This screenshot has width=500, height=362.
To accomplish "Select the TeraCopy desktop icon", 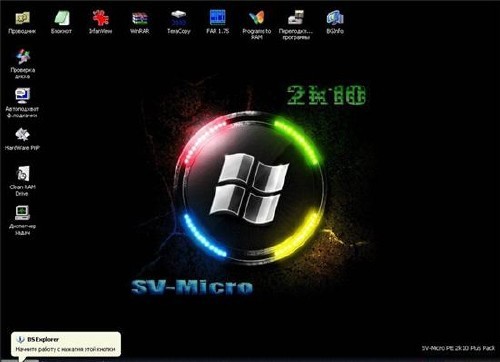I will coord(179,22).
